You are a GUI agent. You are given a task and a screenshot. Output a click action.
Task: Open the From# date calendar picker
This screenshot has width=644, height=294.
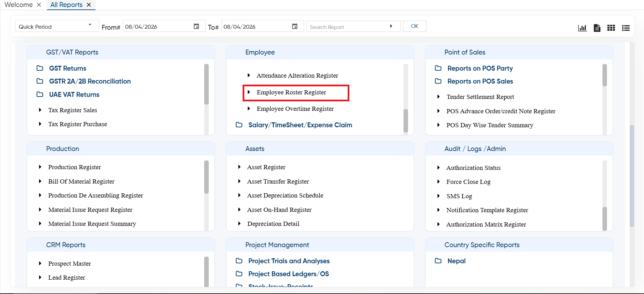tap(197, 26)
